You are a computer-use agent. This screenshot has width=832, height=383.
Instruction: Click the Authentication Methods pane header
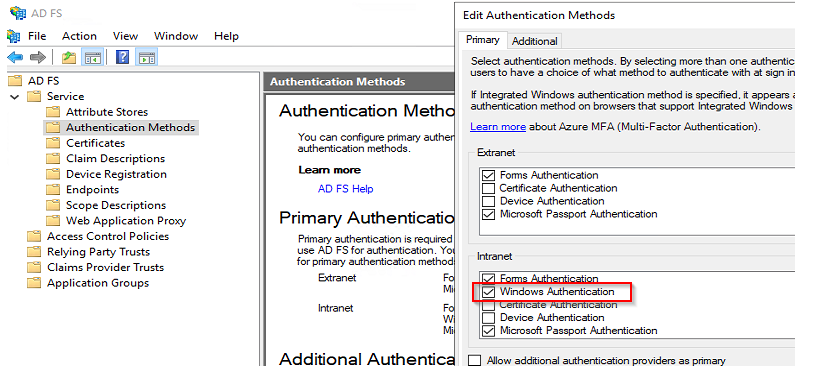[x=359, y=82]
